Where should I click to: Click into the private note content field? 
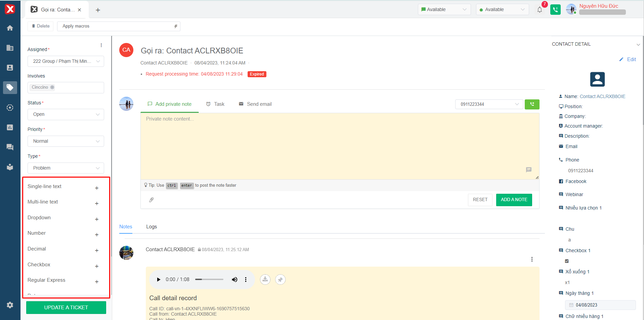(339, 146)
